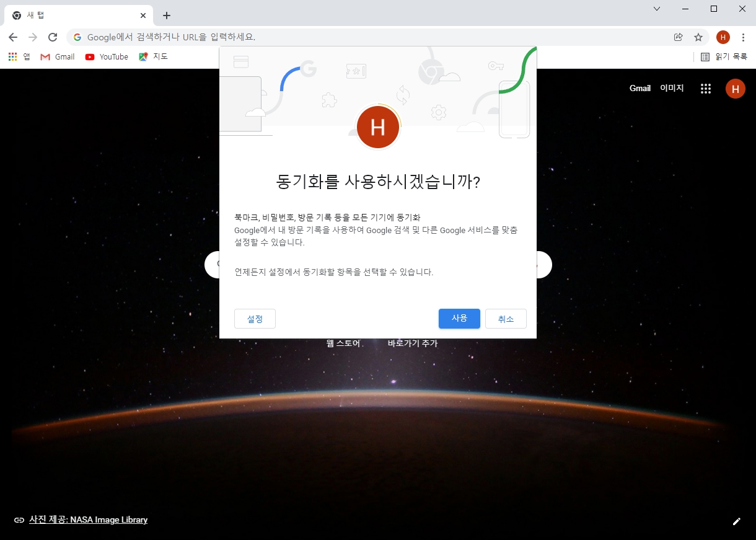Open the tab search dropdown chevron
This screenshot has height=540, width=756.
(x=657, y=9)
